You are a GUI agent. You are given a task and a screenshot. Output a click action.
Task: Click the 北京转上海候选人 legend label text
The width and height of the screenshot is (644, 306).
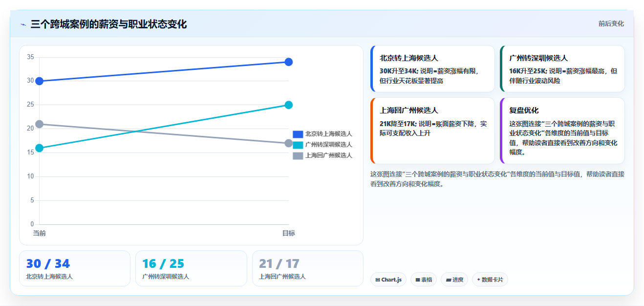[x=328, y=134]
